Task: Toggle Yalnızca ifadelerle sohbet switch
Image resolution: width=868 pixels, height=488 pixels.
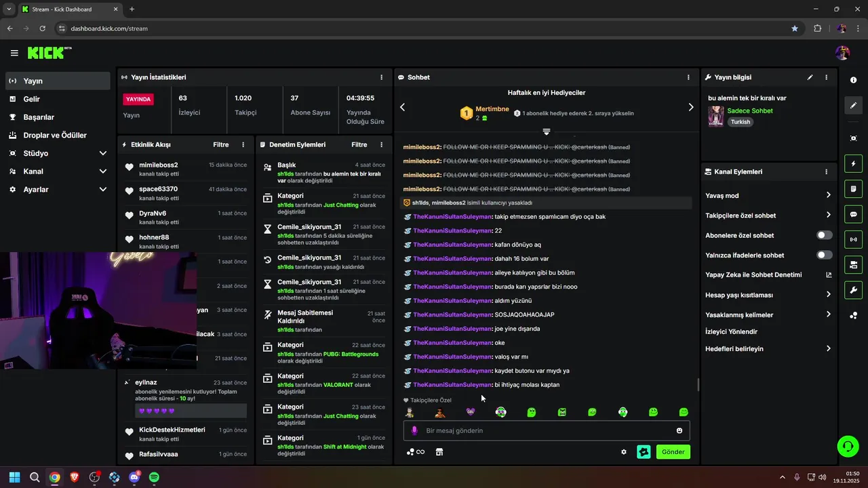Action: pos(825,255)
